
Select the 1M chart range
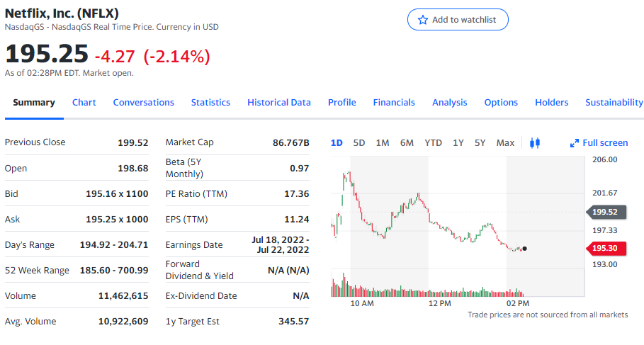click(x=383, y=143)
